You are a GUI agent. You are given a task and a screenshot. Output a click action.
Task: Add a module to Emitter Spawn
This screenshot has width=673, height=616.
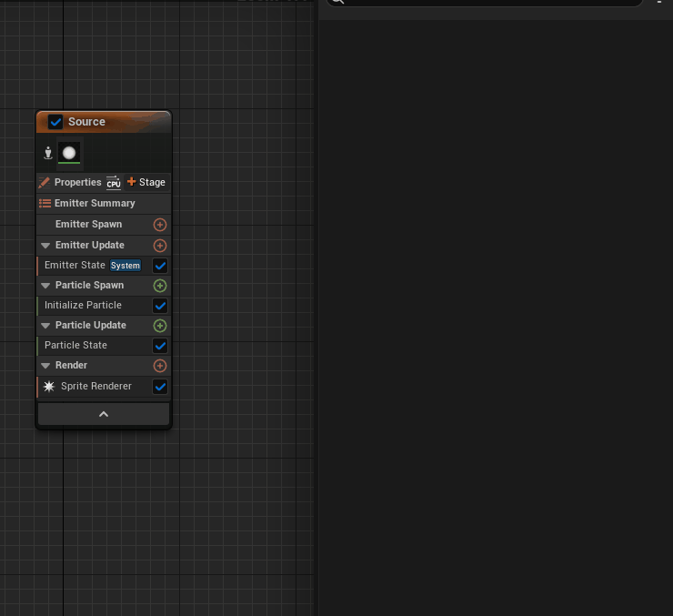coord(160,225)
